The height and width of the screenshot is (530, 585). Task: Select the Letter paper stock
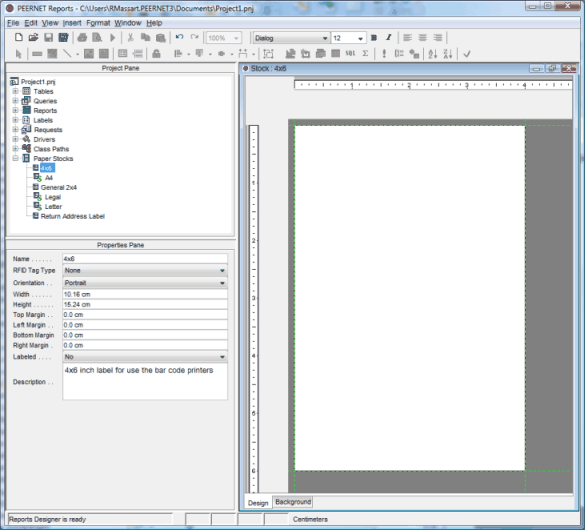(53, 207)
